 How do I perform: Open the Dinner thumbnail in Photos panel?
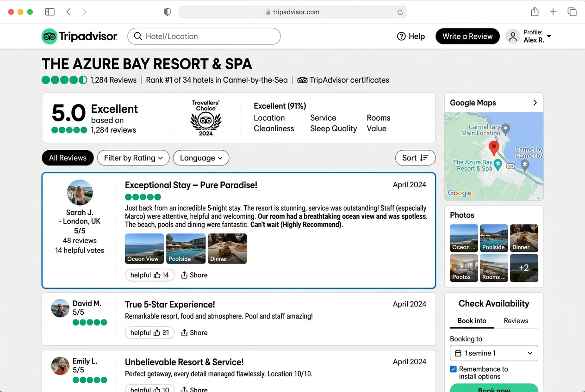(x=524, y=238)
